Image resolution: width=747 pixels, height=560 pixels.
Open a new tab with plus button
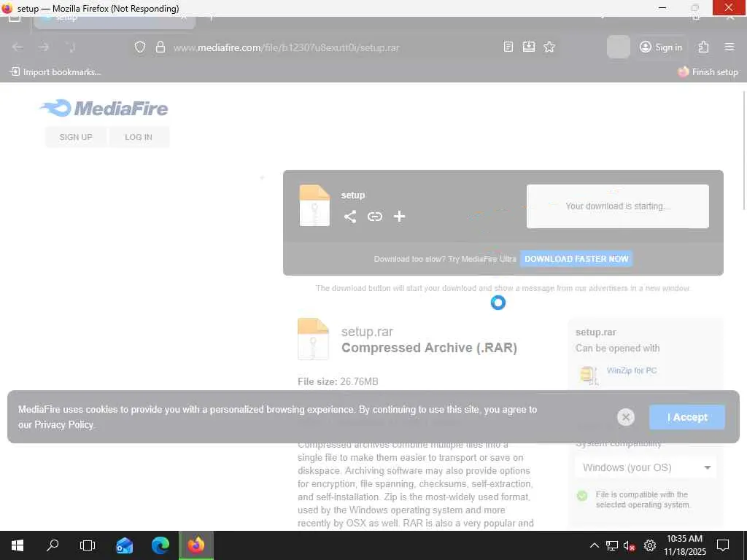click(211, 19)
